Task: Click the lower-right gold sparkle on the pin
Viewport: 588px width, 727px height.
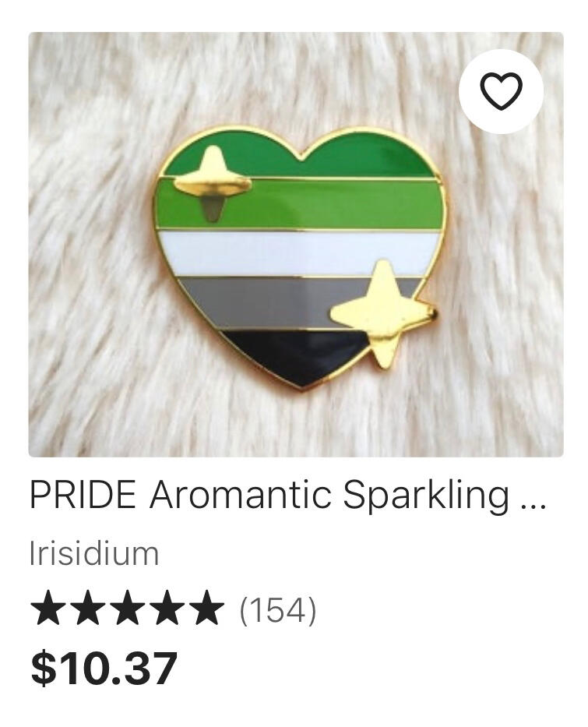Action: coord(382,314)
